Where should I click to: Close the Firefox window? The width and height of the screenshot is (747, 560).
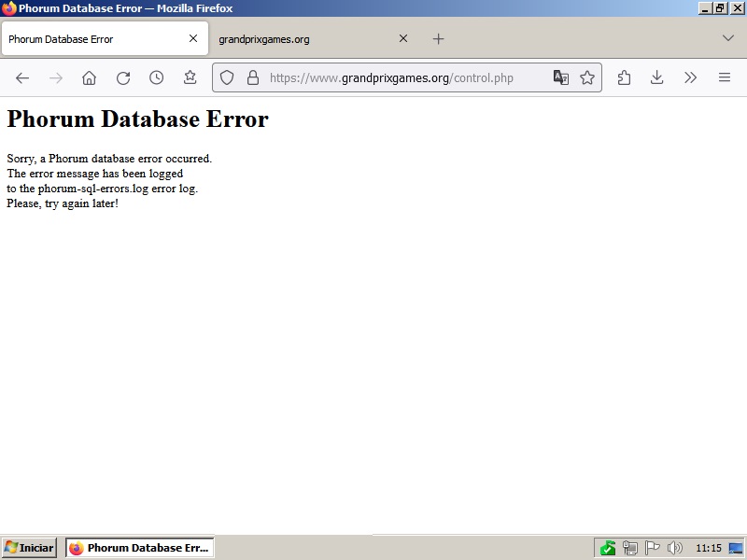coord(737,8)
